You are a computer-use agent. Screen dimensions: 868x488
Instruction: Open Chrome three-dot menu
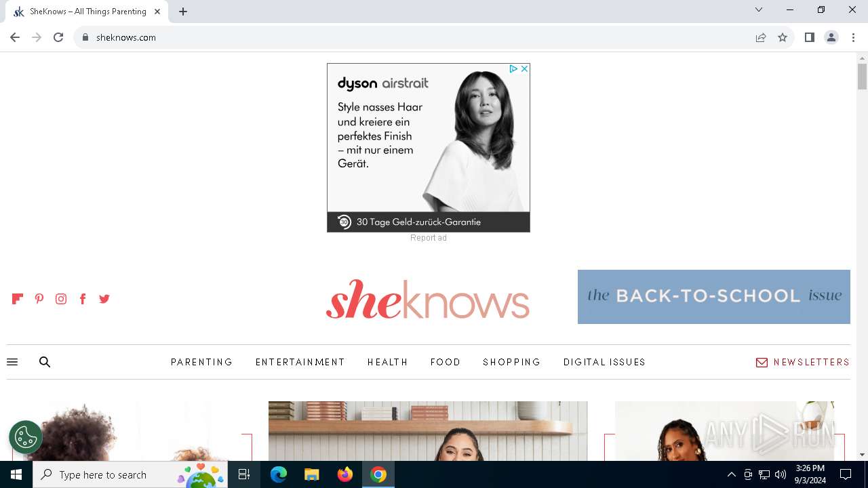point(853,37)
